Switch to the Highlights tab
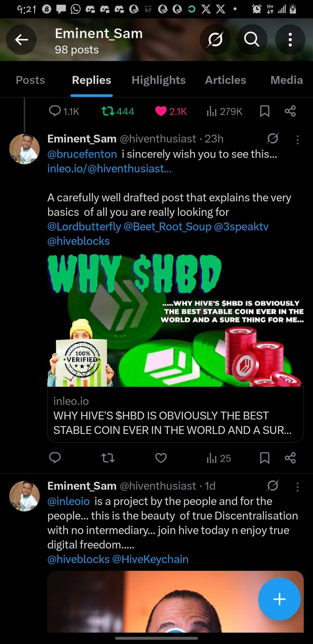The image size is (313, 644). pyautogui.click(x=159, y=80)
